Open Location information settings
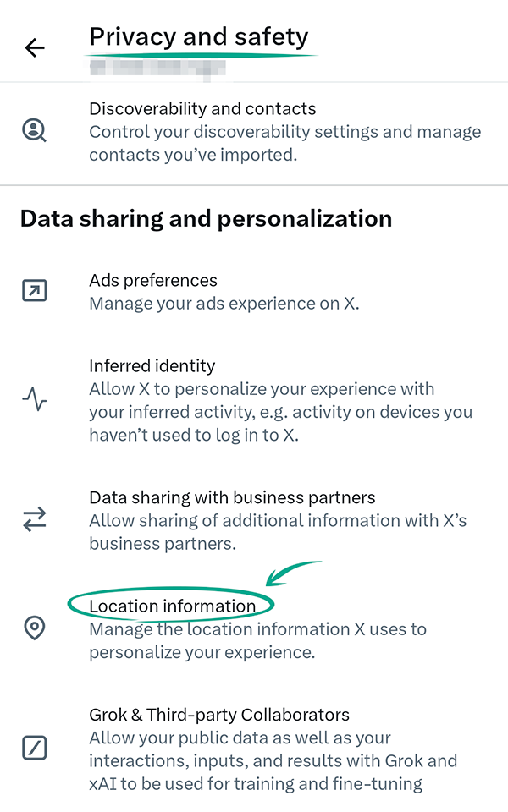Viewport: 508px width, 812px height. pos(172,606)
